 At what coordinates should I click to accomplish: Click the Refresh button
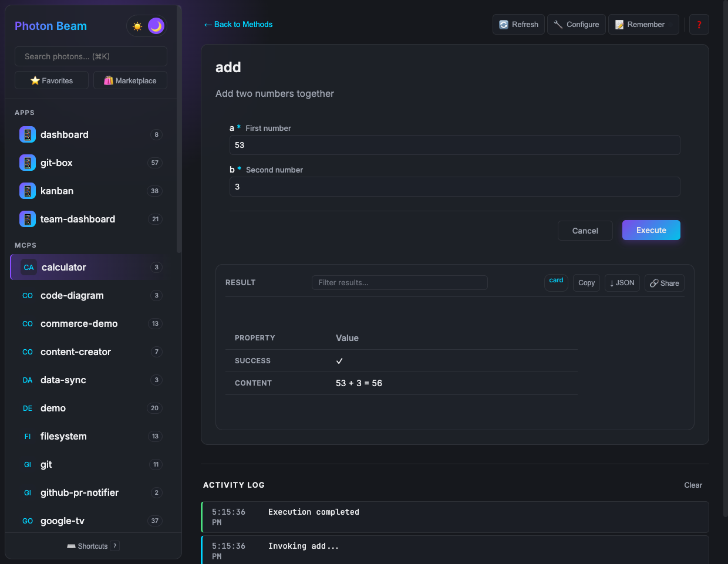point(518,25)
